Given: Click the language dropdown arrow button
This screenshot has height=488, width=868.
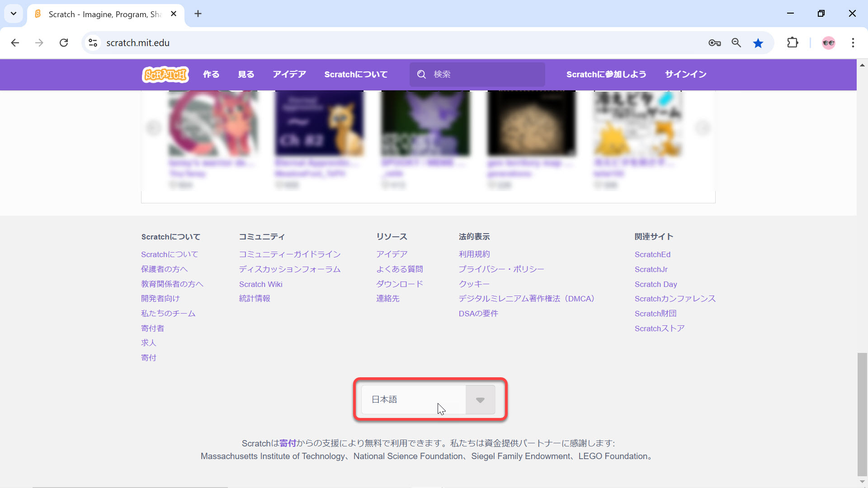Looking at the screenshot, I should (x=480, y=399).
